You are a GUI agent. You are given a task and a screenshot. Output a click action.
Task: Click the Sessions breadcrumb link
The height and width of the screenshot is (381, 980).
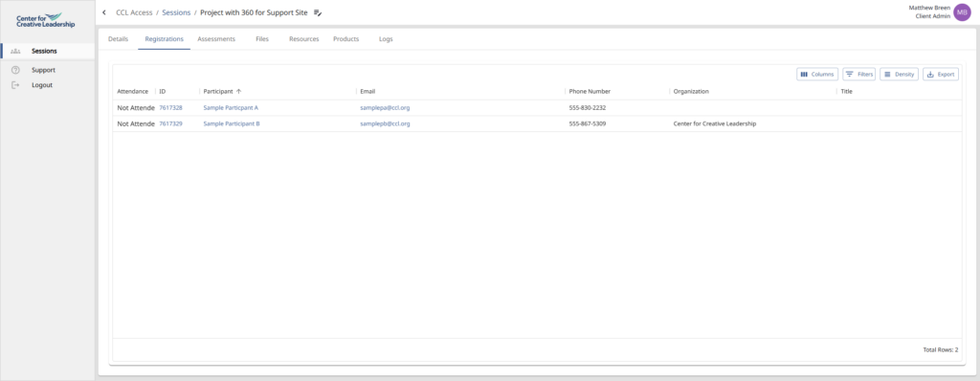click(176, 12)
